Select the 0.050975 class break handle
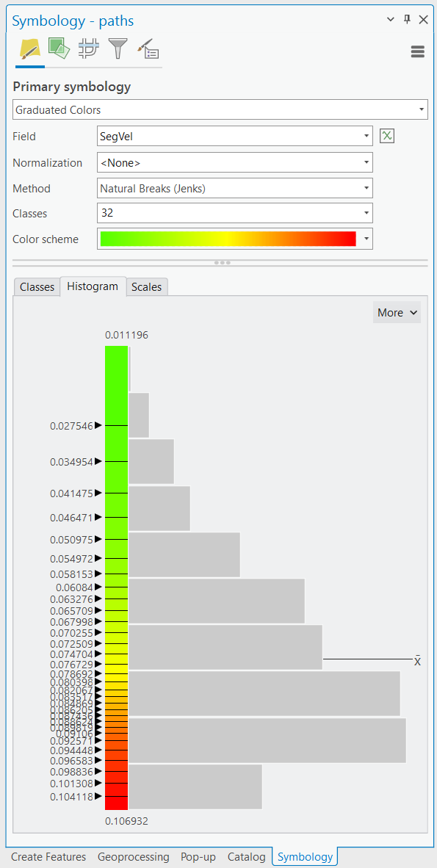This screenshot has width=437, height=868. [98, 538]
